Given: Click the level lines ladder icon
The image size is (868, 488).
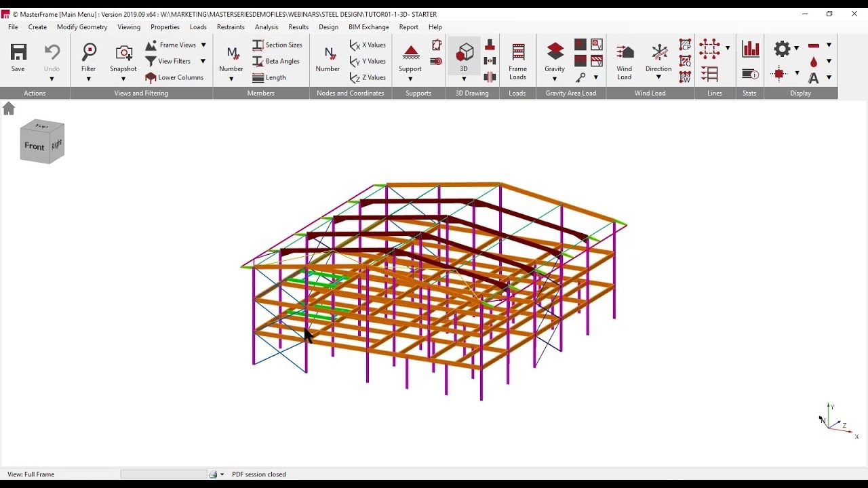Looking at the screenshot, I should pyautogui.click(x=709, y=74).
